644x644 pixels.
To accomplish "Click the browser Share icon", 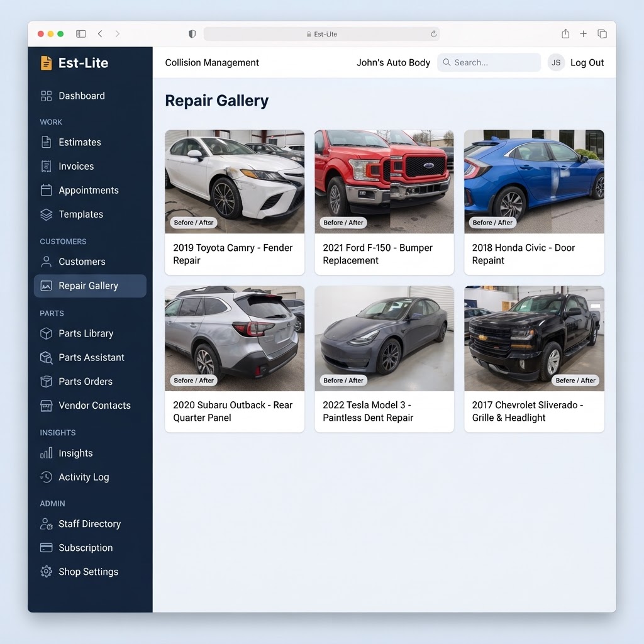I will [565, 34].
